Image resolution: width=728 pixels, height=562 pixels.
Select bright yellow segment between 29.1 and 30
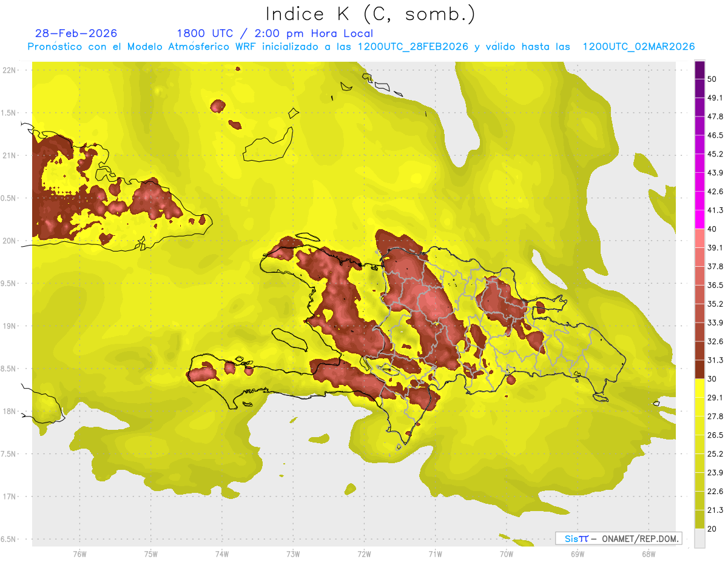[x=699, y=388]
